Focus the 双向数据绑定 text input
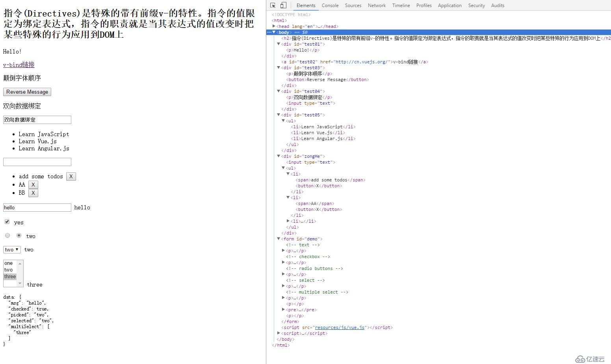This screenshot has height=364, width=611. (x=37, y=120)
